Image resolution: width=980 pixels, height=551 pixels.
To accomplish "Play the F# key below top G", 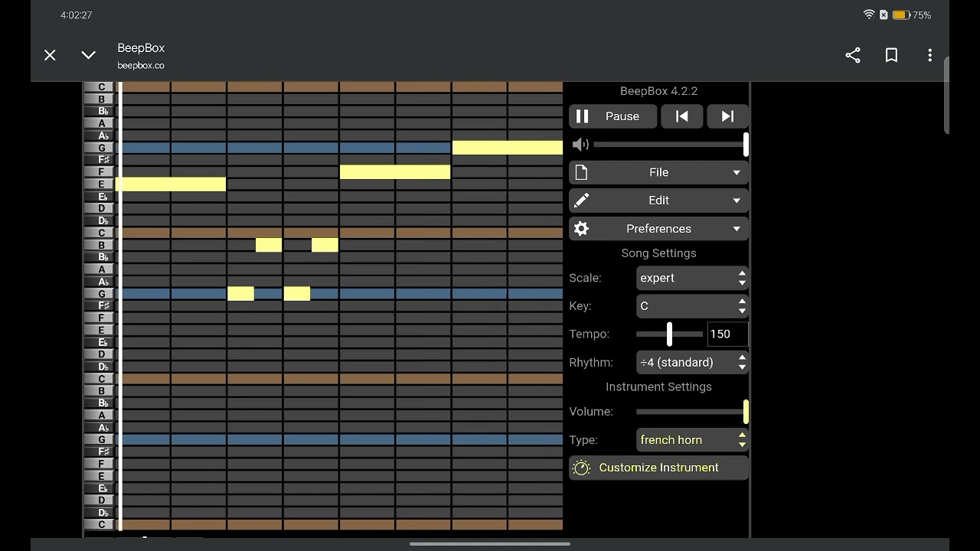I will 100,159.
